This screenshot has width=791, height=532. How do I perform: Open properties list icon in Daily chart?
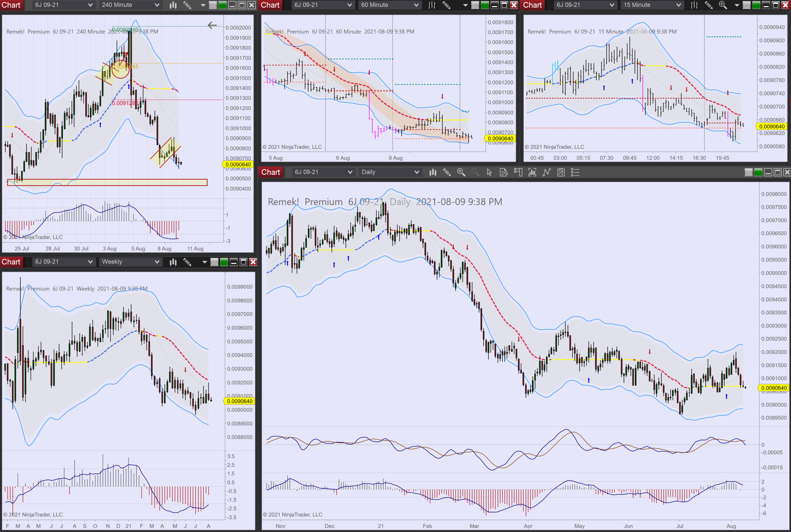[x=575, y=172]
